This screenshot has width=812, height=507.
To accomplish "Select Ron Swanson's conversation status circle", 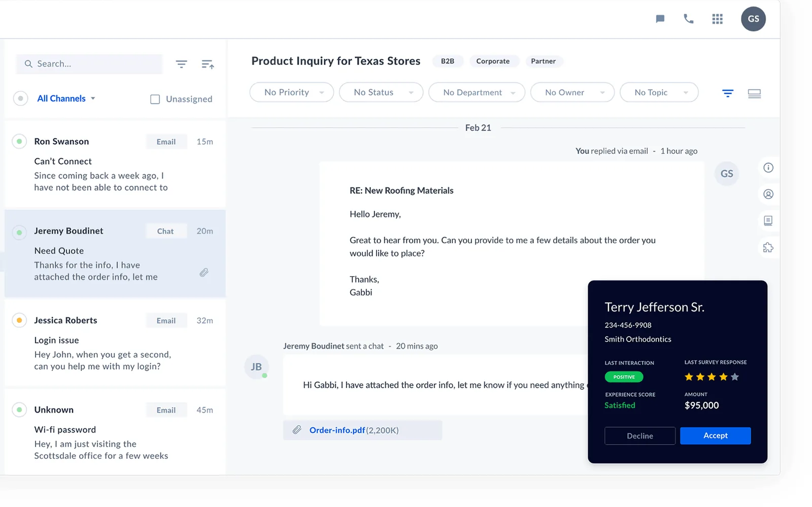I will 19,141.
